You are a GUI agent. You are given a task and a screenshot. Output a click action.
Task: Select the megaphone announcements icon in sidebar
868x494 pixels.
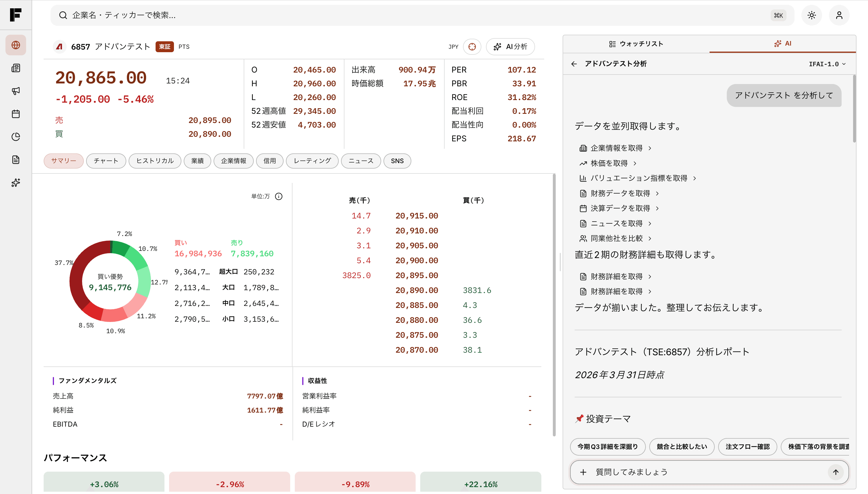tap(15, 91)
